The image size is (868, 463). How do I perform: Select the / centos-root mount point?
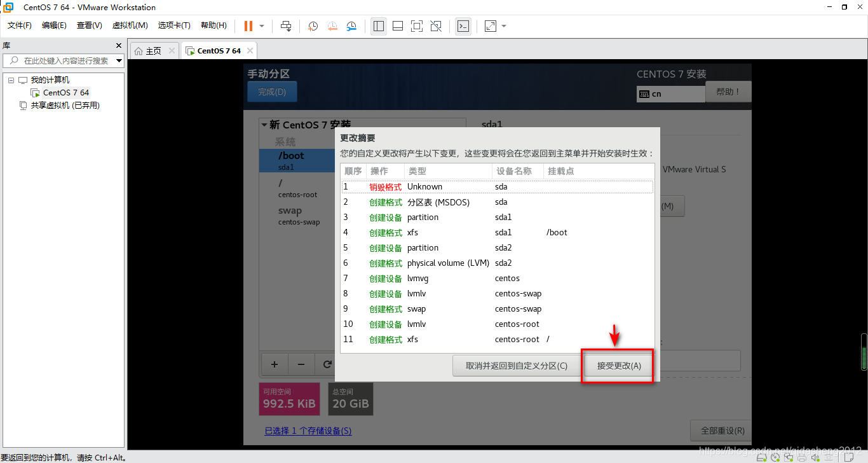297,188
